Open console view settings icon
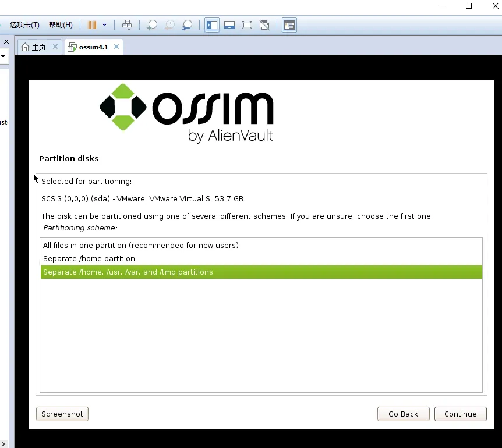 pyautogui.click(x=289, y=25)
